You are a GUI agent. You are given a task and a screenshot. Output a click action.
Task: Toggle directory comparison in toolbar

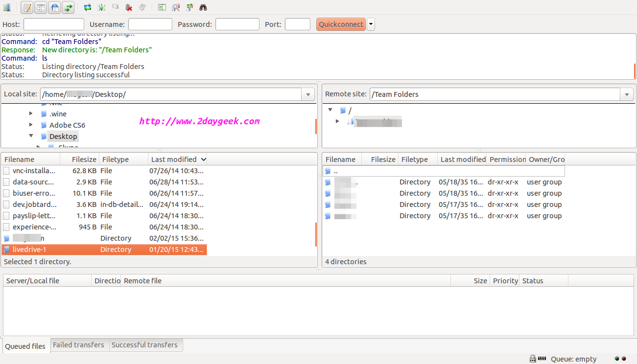[x=176, y=7]
